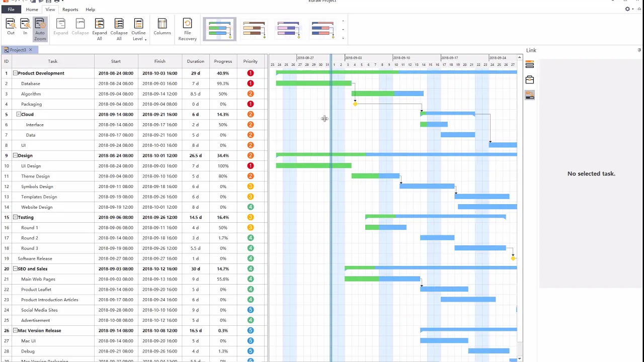644x362 pixels.
Task: Open the File menu
Action: (x=11, y=10)
